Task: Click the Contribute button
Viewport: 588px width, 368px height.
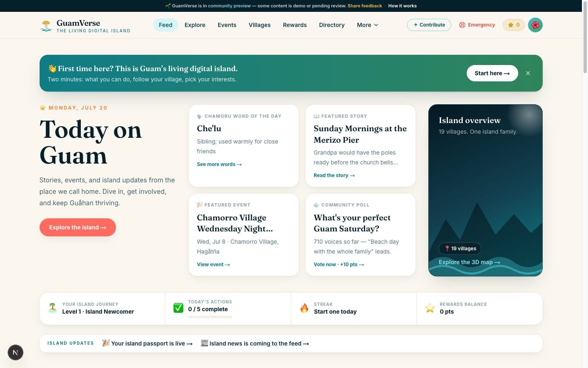Action: click(429, 25)
